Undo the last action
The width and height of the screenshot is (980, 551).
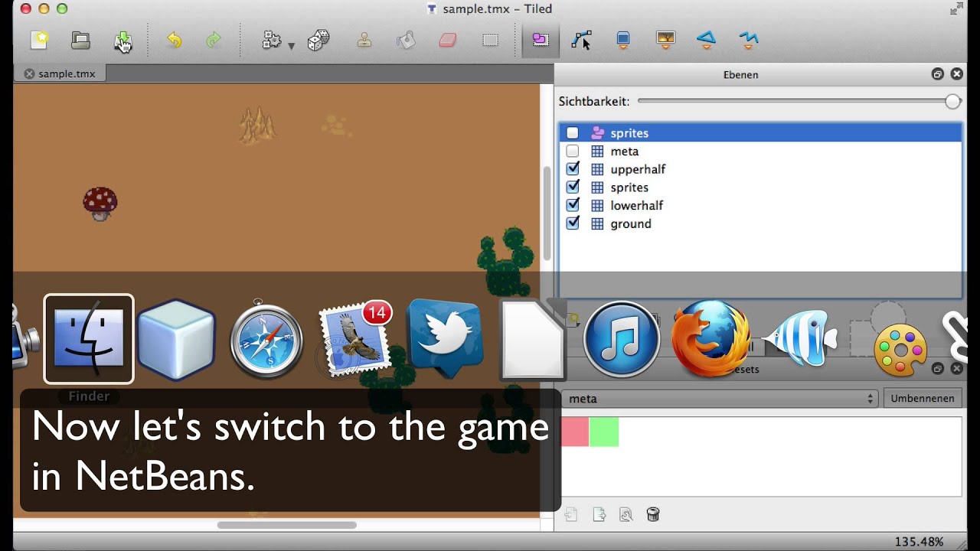pos(175,40)
